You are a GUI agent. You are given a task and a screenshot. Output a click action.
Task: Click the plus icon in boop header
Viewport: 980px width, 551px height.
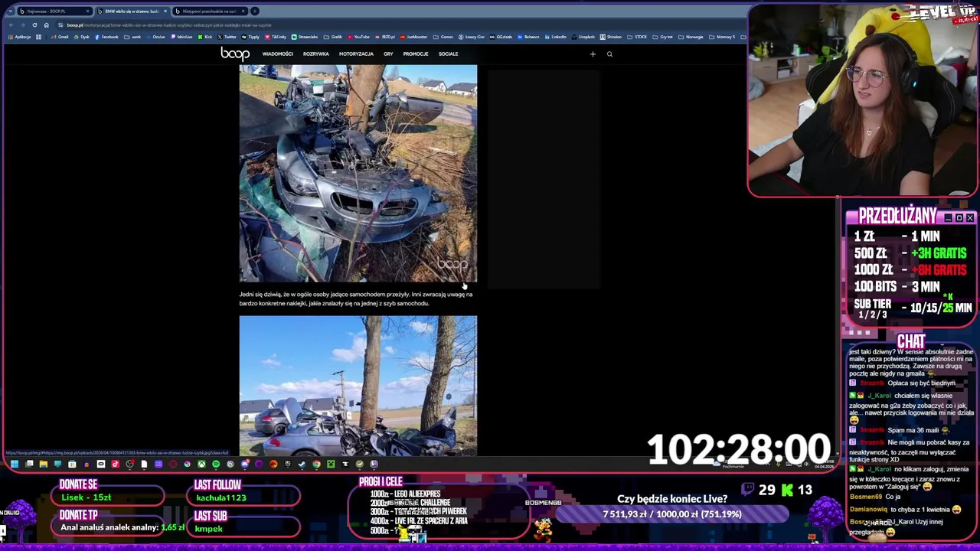(593, 54)
